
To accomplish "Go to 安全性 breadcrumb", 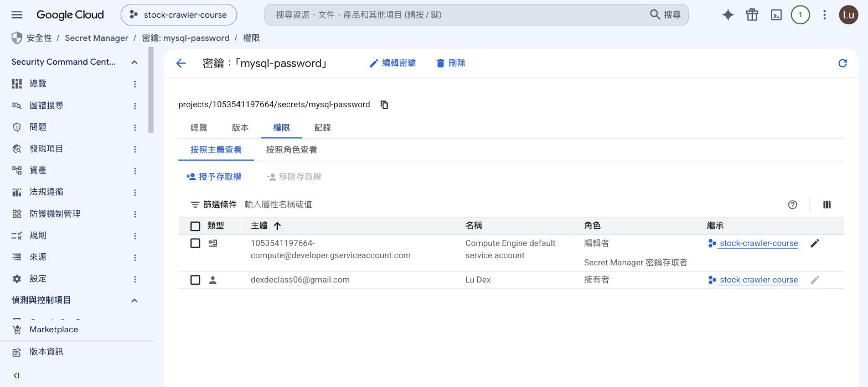I will click(x=39, y=38).
